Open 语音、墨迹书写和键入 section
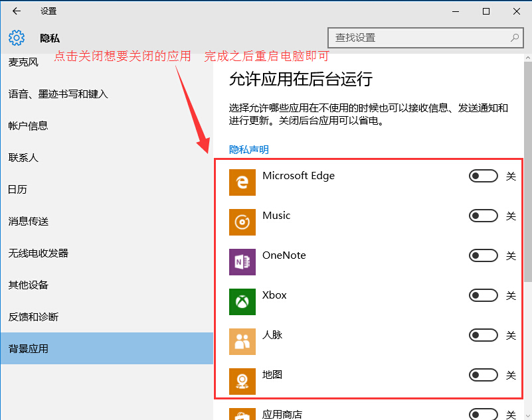The image size is (532, 420). pos(106,94)
